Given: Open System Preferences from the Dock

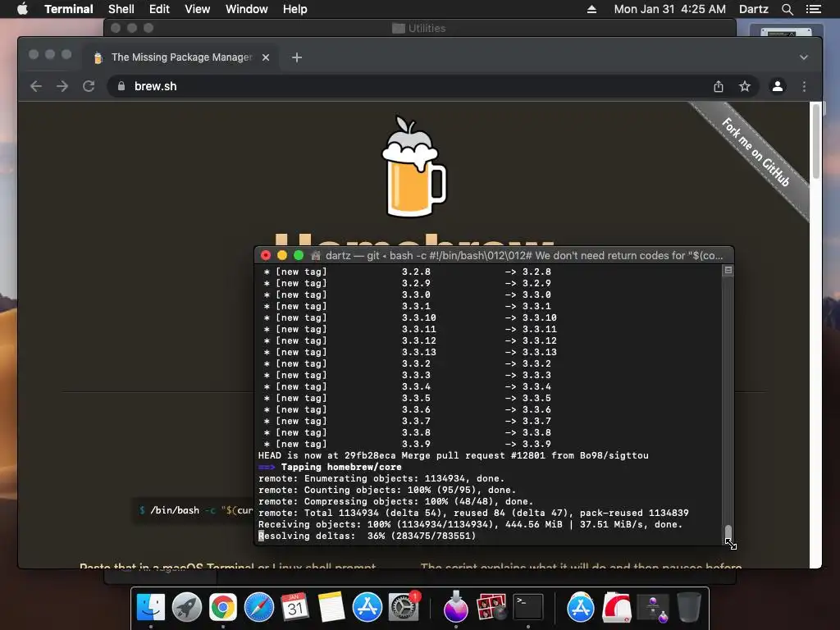Looking at the screenshot, I should pos(403,607).
